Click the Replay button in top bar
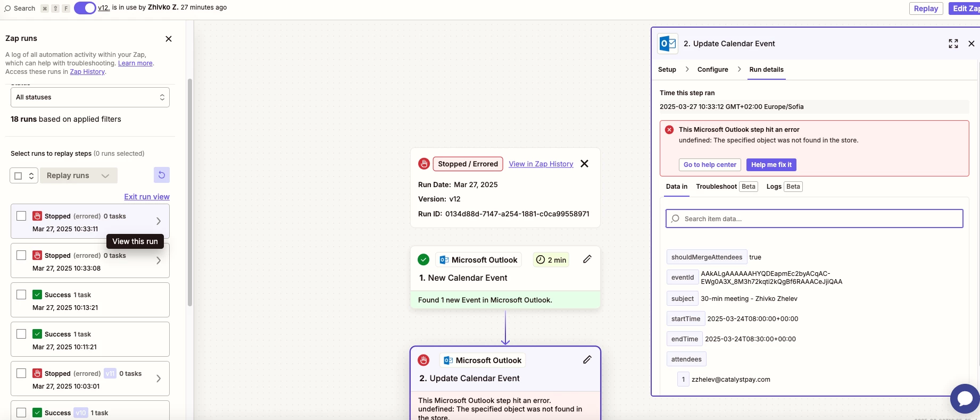This screenshot has height=420, width=980. point(926,9)
